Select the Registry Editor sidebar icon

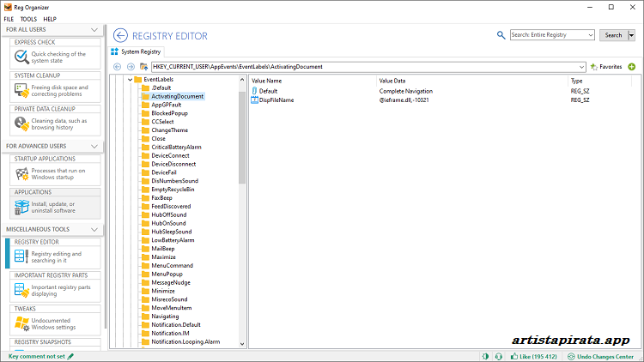(x=21, y=257)
